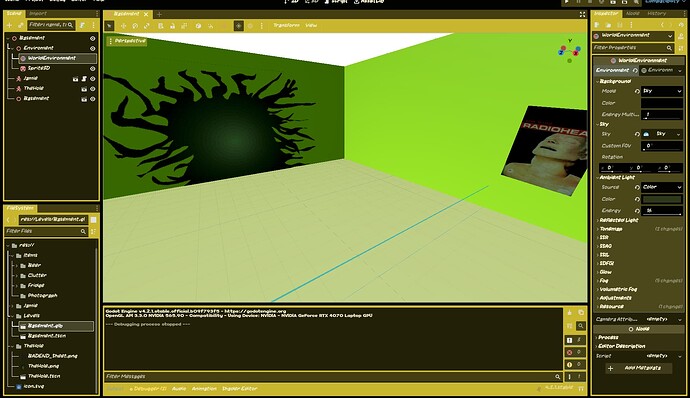Open the Transform menu in viewport
Image resolution: width=690 pixels, height=398 pixels.
coord(286,26)
